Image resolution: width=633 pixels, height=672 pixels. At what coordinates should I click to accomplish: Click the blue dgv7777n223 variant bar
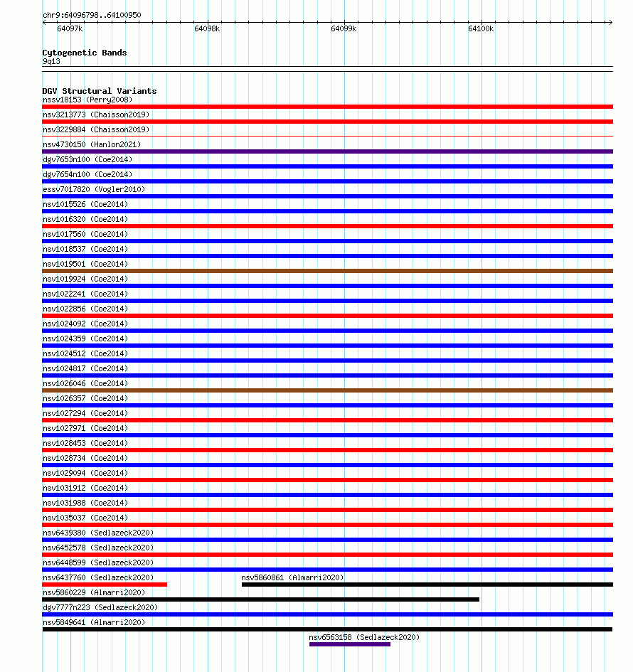click(x=327, y=614)
